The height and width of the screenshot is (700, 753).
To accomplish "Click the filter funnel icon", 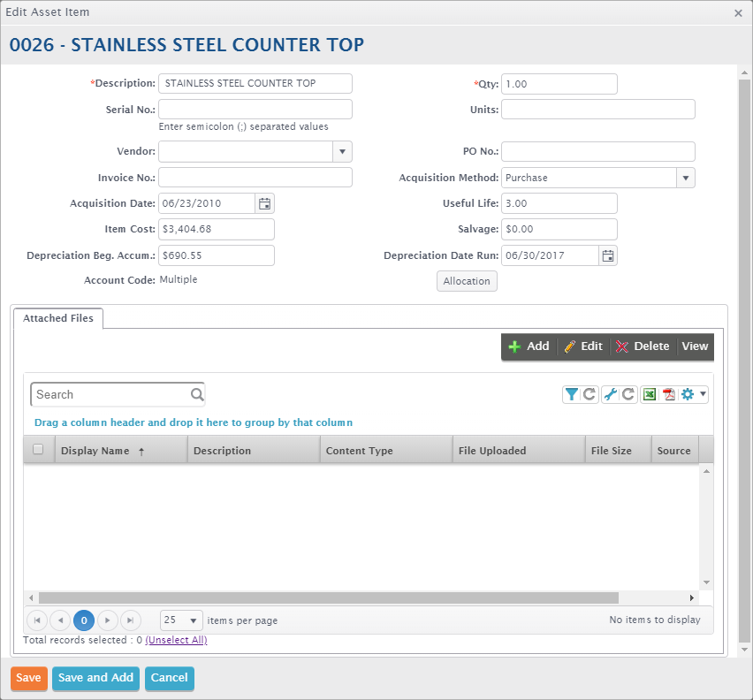I will coord(572,394).
